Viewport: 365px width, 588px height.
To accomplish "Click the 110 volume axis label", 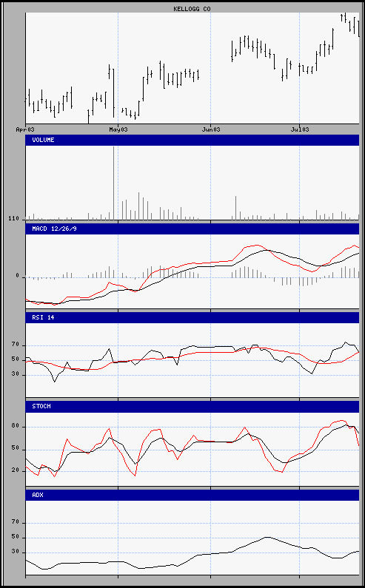I will (x=14, y=219).
